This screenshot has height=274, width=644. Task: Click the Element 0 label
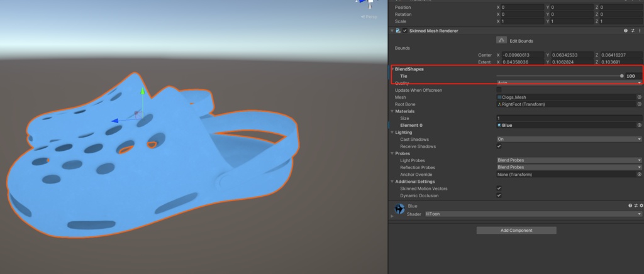click(x=411, y=125)
